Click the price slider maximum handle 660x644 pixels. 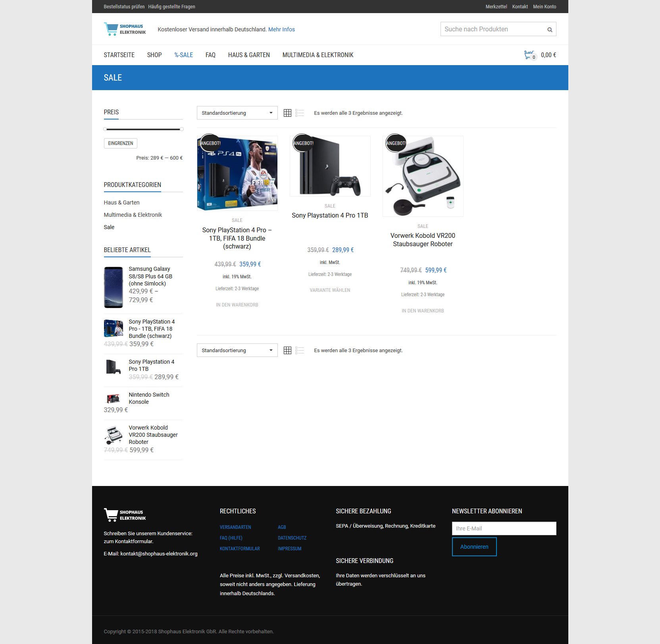(182, 129)
